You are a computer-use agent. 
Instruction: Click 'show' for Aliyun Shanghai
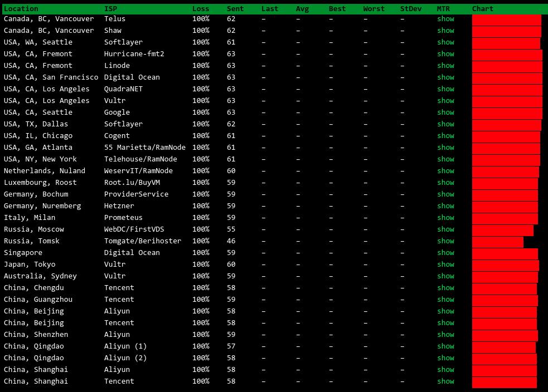445,370
